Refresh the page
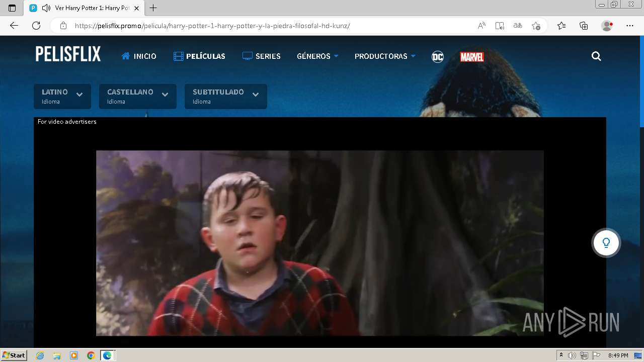The width and height of the screenshot is (644, 362). [36, 26]
